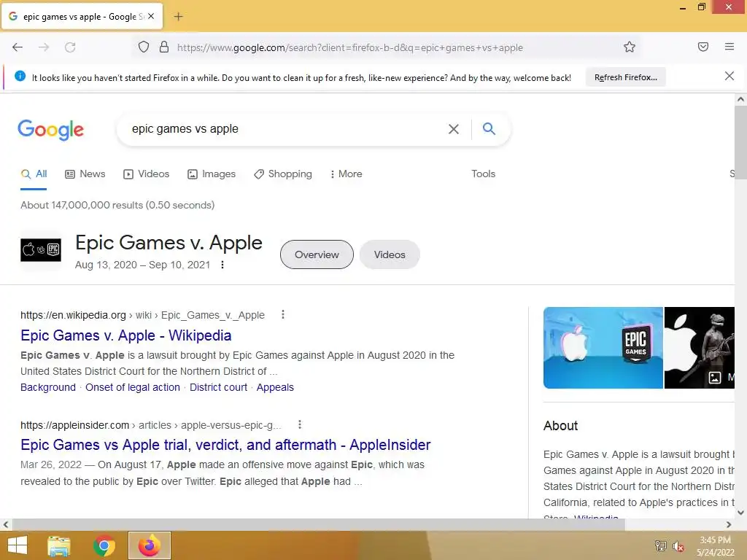Click the vertical scrollbar thumb
747x560 pixels.
click(x=740, y=143)
